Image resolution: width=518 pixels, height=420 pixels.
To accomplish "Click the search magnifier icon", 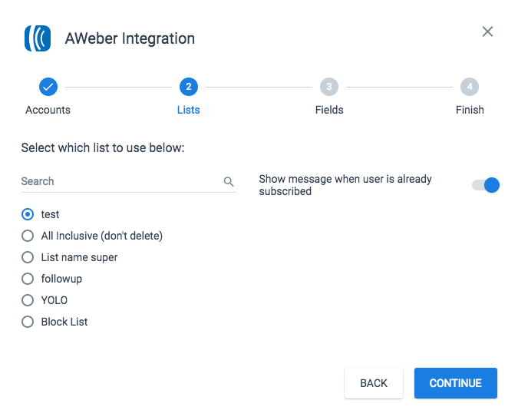I will [229, 181].
